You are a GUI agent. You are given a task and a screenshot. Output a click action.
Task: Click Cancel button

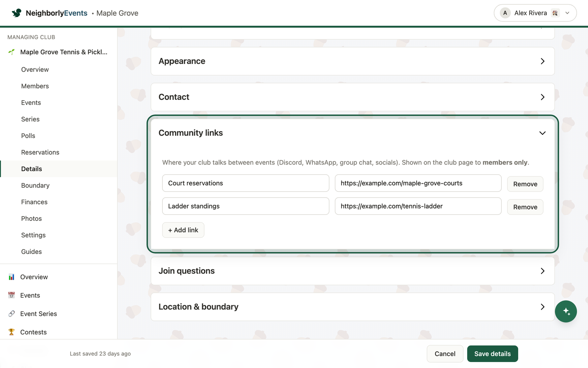click(445, 354)
